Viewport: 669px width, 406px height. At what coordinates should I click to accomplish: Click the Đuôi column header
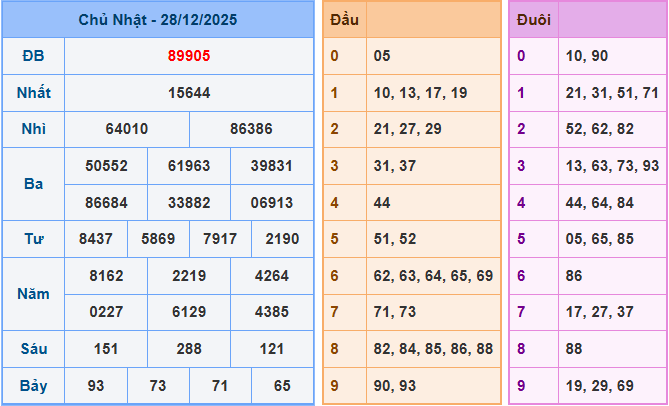point(532,20)
